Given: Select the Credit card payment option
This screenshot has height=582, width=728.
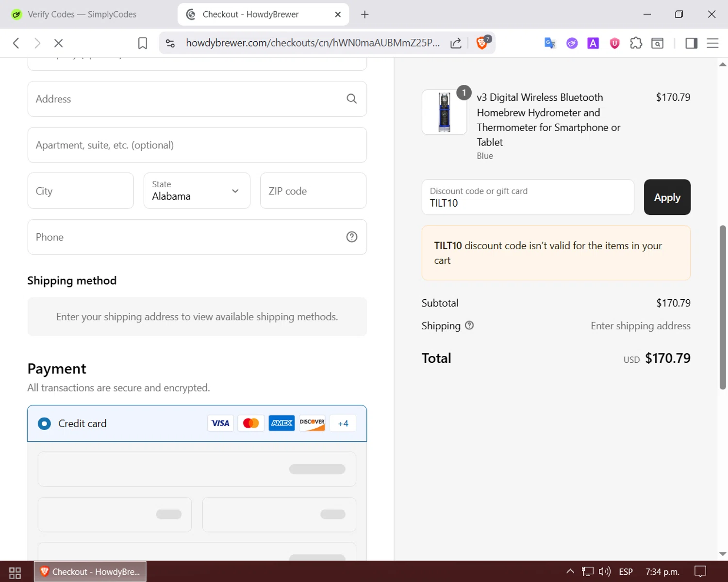Looking at the screenshot, I should coord(44,423).
